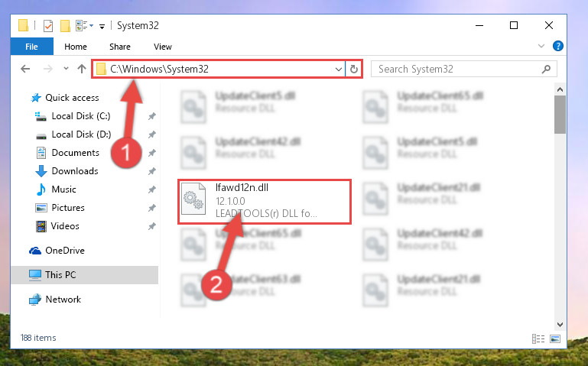Screen dimensions: 588x366
Task: Refresh the System32 folder view
Action: pyautogui.click(x=353, y=69)
